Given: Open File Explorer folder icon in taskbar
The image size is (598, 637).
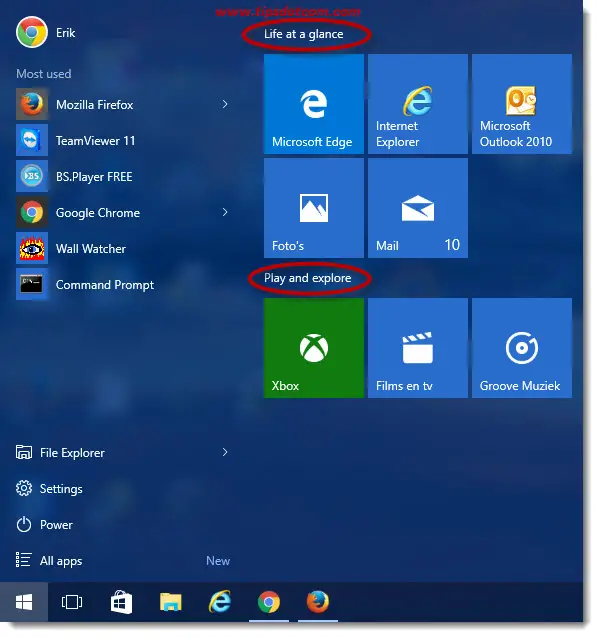Looking at the screenshot, I should 171,602.
